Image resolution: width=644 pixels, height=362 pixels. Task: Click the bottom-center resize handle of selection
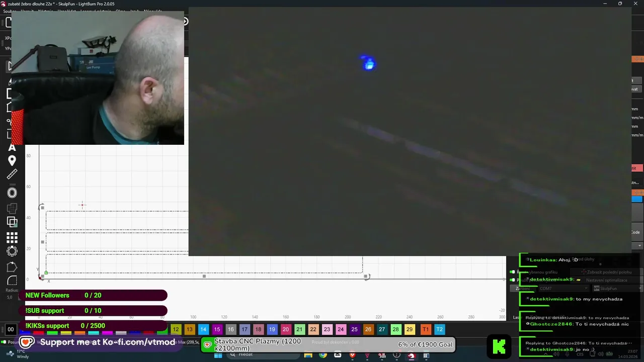coord(204,276)
